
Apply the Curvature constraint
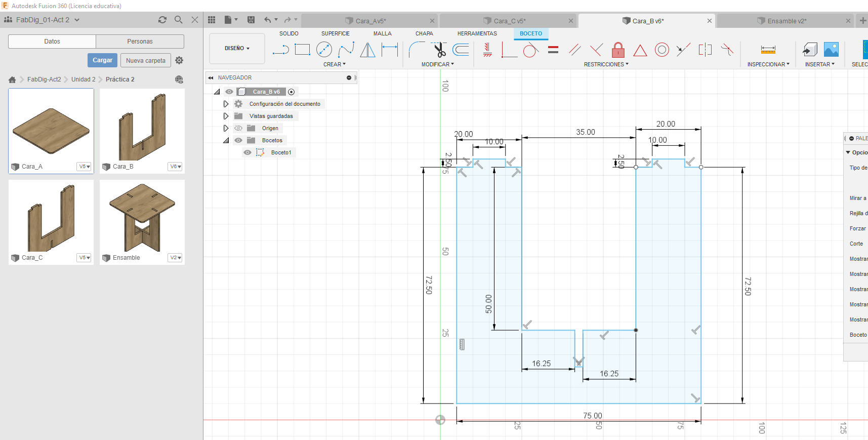[727, 50]
